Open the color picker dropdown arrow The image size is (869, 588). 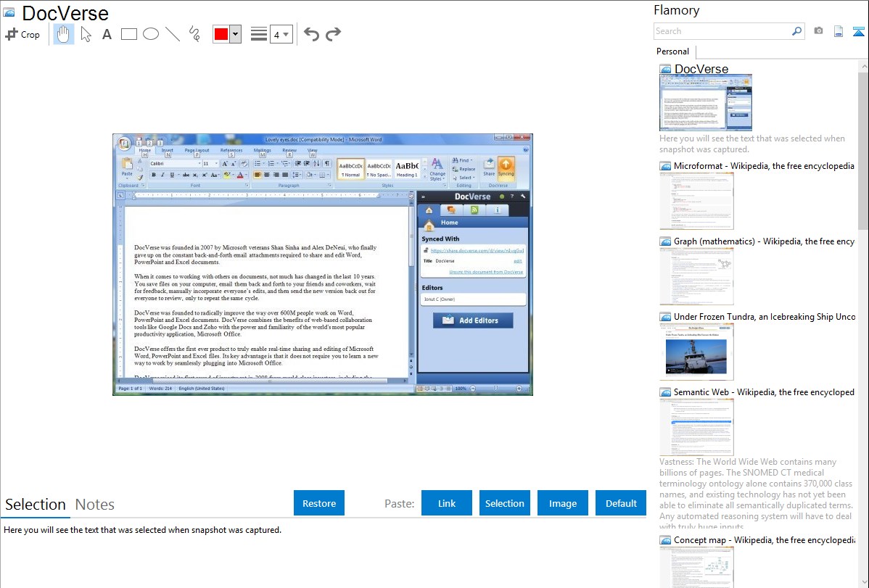click(x=236, y=34)
